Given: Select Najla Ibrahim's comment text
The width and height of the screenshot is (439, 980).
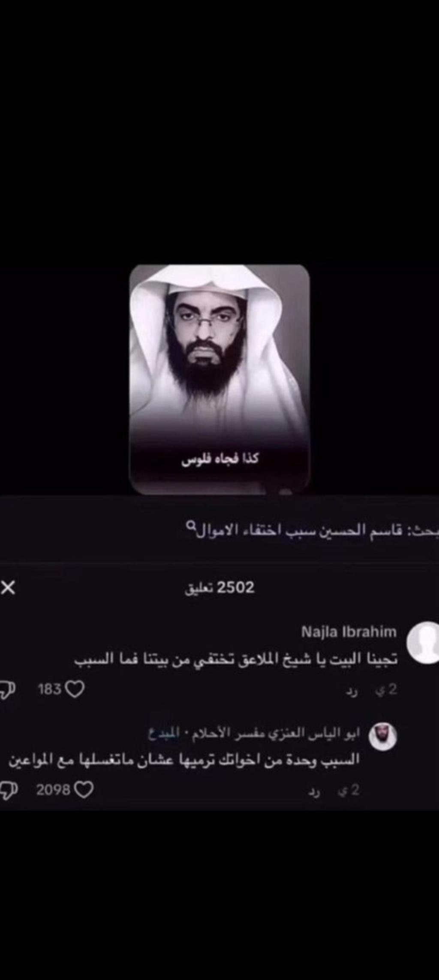Looking at the screenshot, I should point(236,659).
